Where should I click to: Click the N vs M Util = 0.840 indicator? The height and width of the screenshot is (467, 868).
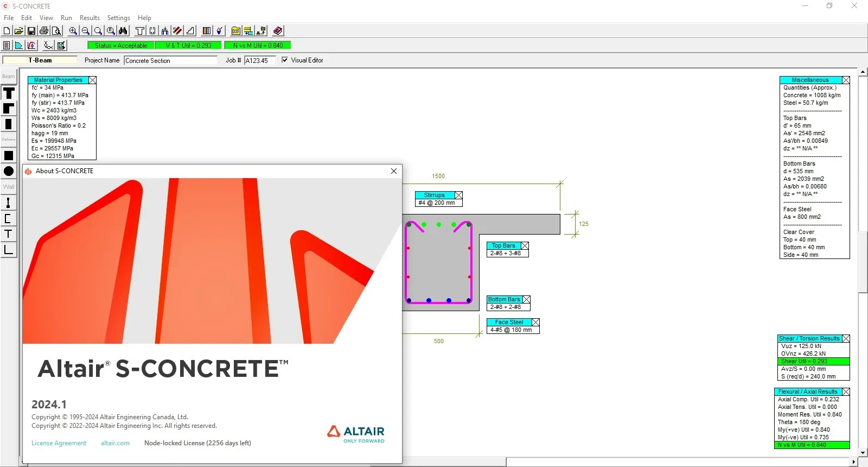pyautogui.click(x=258, y=46)
